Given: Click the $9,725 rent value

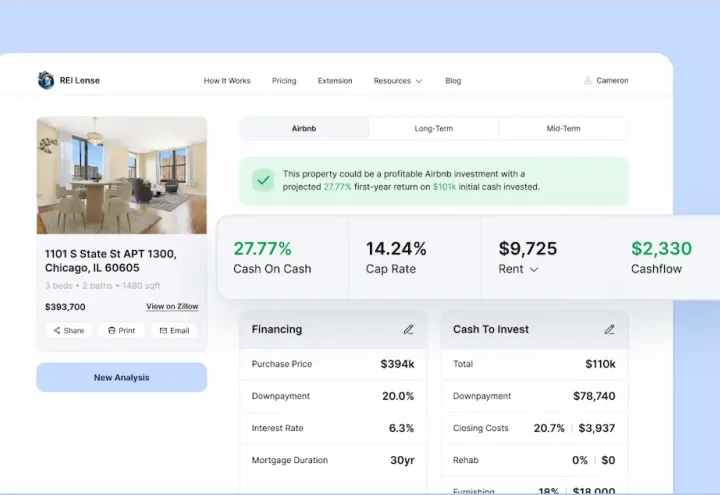Looking at the screenshot, I should pos(528,248).
